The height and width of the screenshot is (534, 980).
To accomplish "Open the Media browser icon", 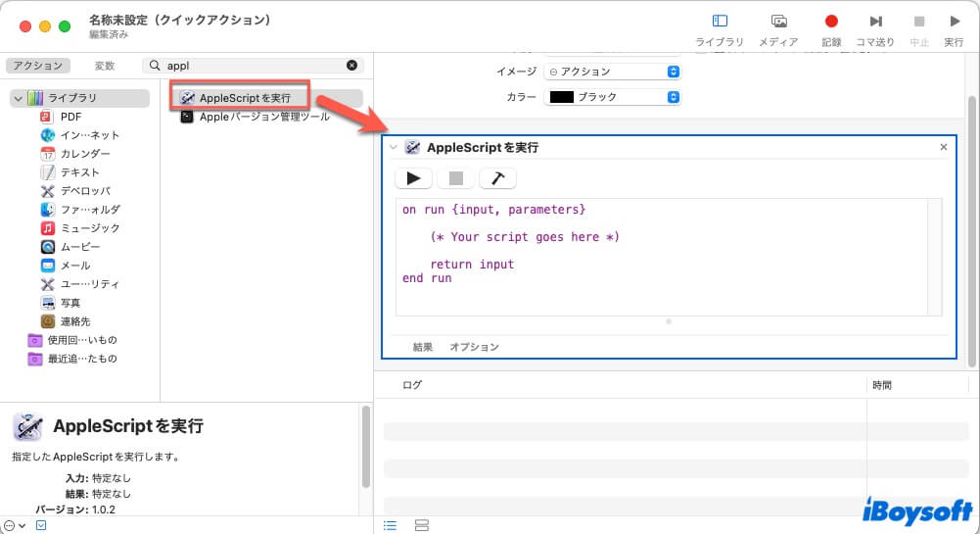I will tap(779, 22).
